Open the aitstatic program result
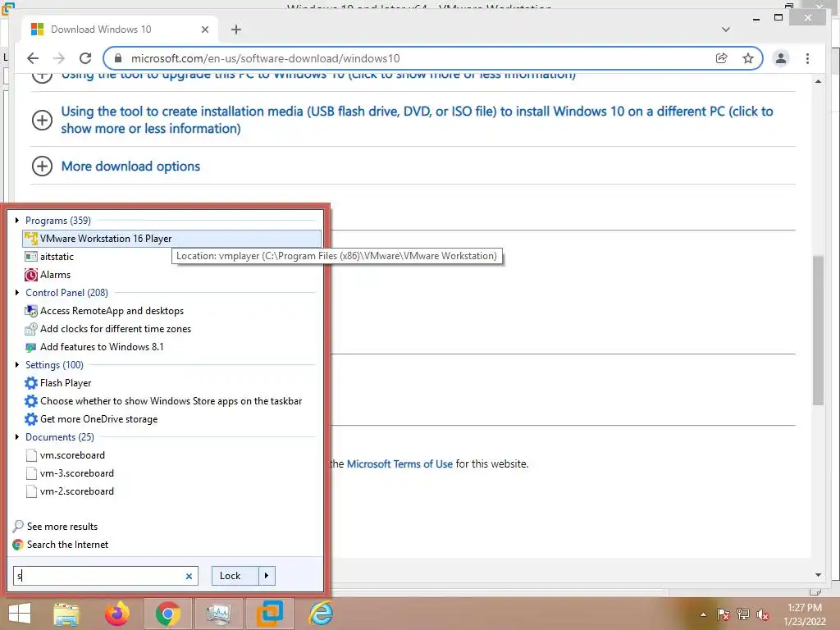 pyautogui.click(x=57, y=257)
